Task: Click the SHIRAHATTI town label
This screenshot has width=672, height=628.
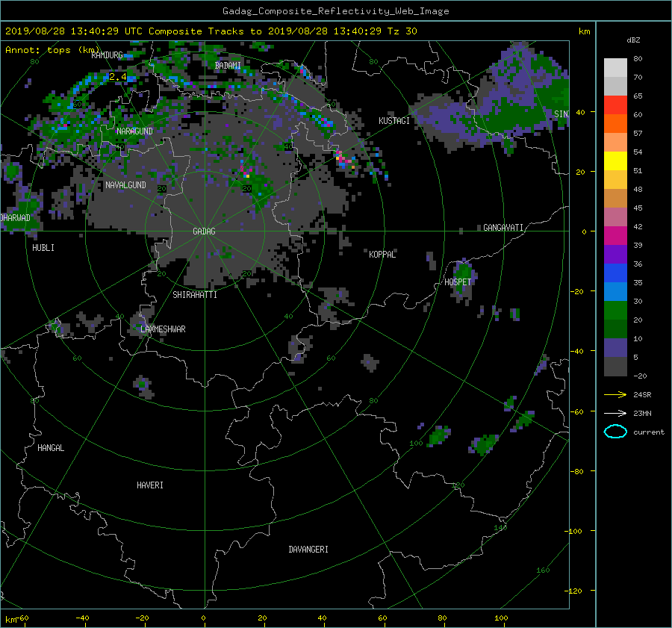Action: click(x=195, y=295)
